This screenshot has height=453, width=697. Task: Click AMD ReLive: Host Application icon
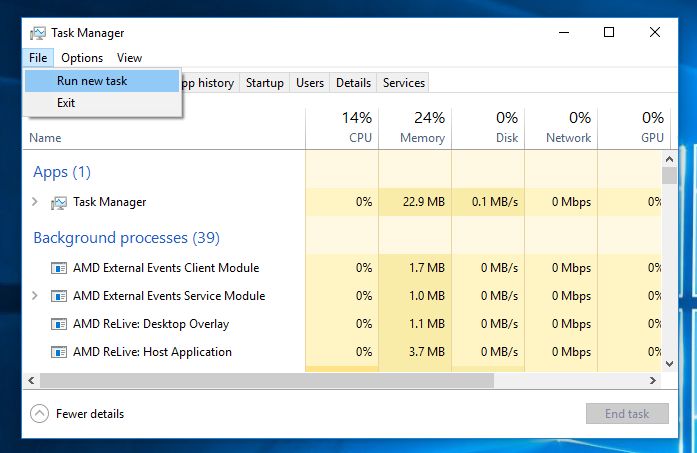pos(58,352)
